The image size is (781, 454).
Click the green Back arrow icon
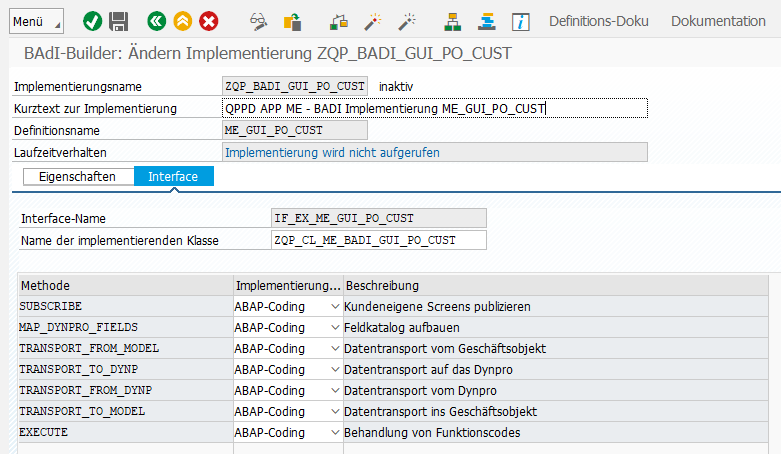156,21
